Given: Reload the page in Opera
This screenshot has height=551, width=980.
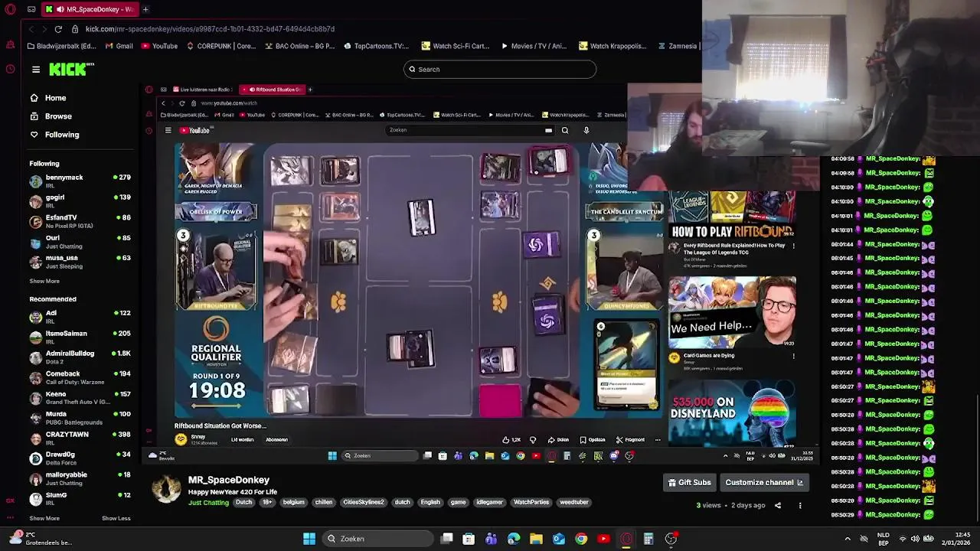Looking at the screenshot, I should pyautogui.click(x=58, y=29).
